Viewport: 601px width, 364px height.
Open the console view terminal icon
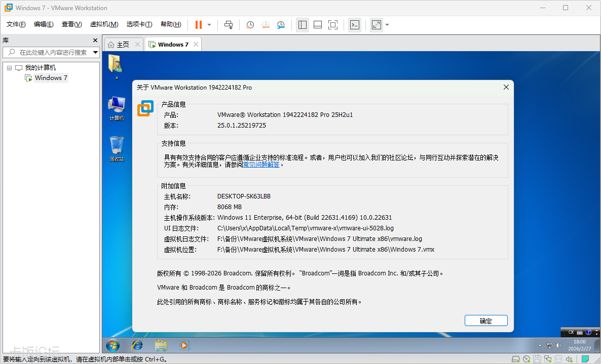point(355,24)
